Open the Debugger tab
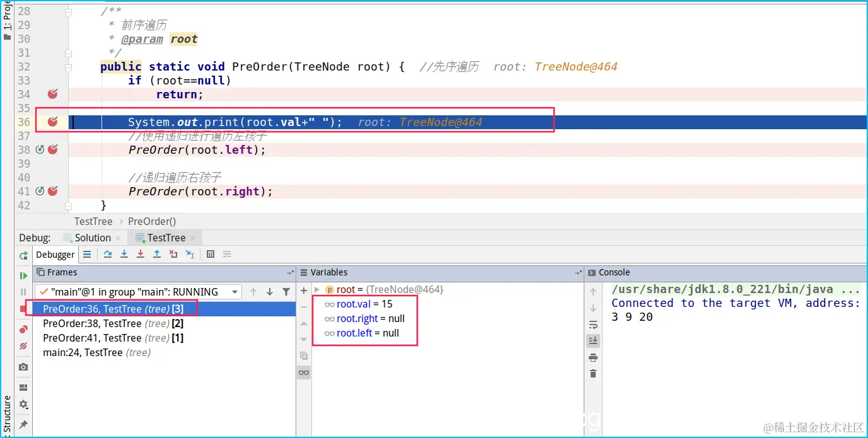 coord(55,255)
